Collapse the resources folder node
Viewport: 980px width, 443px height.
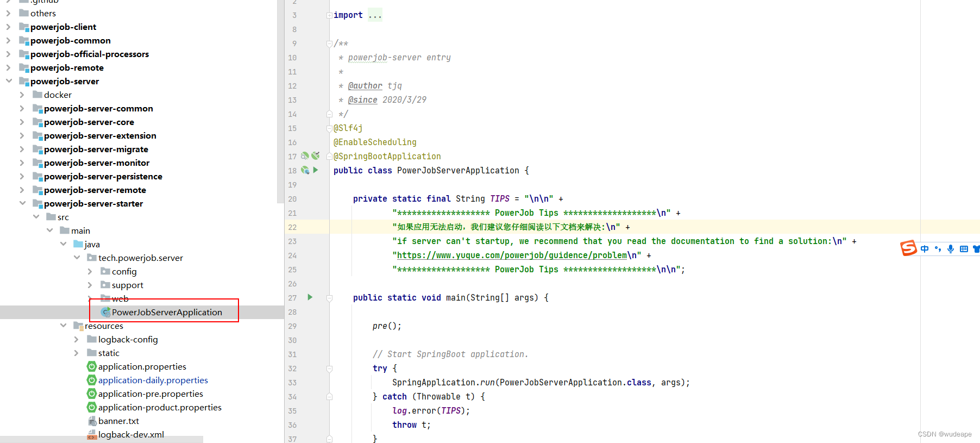click(63, 326)
